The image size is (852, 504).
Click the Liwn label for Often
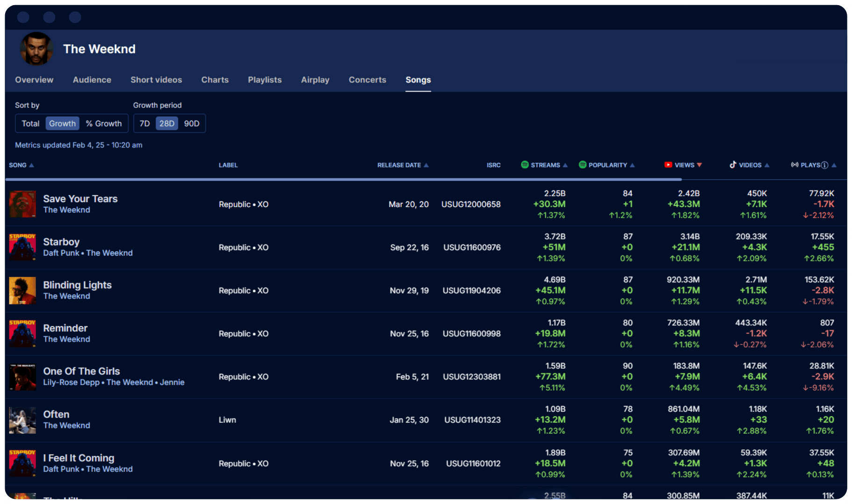227,420
